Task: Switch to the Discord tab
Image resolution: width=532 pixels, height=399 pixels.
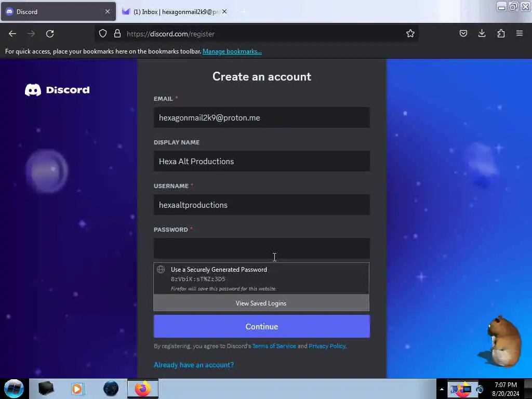Action: (58, 11)
